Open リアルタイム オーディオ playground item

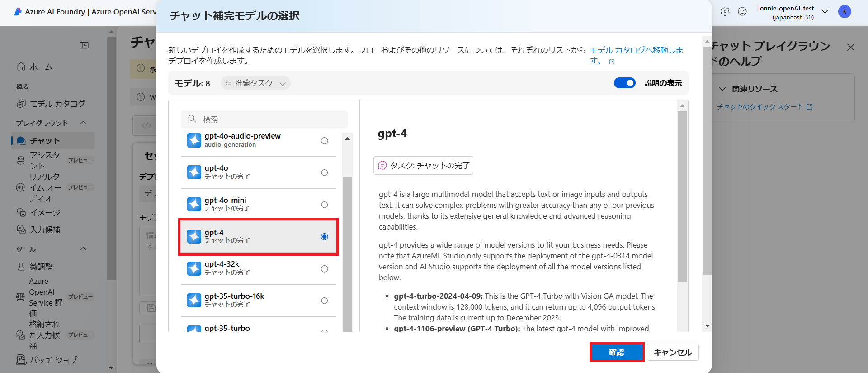(x=53, y=187)
